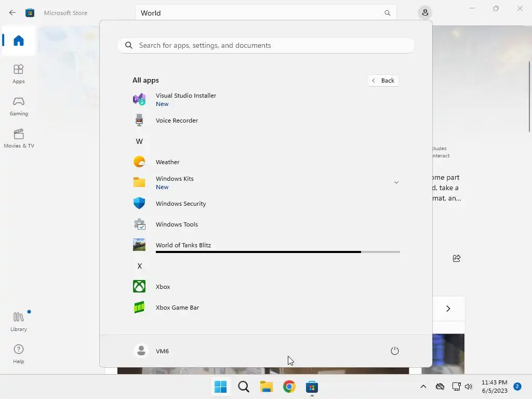Click the World of Tanks Blitz thumbnail icon
The height and width of the screenshot is (399, 532).
point(139,245)
